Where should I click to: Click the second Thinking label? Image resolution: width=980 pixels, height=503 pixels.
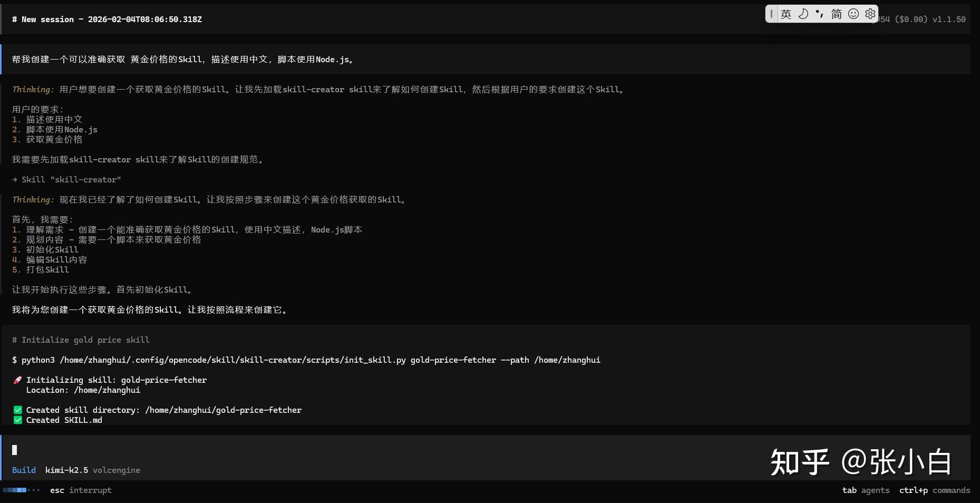coord(33,200)
